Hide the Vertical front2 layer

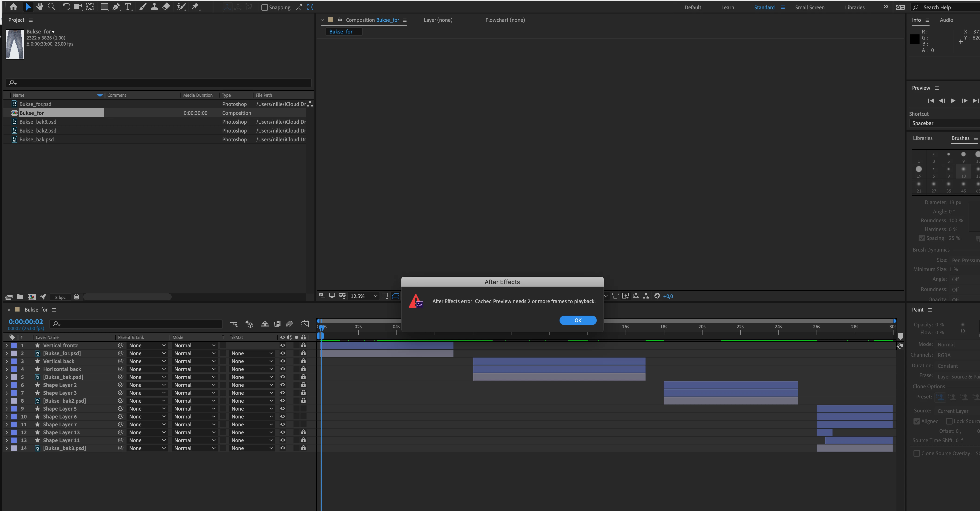(282, 345)
